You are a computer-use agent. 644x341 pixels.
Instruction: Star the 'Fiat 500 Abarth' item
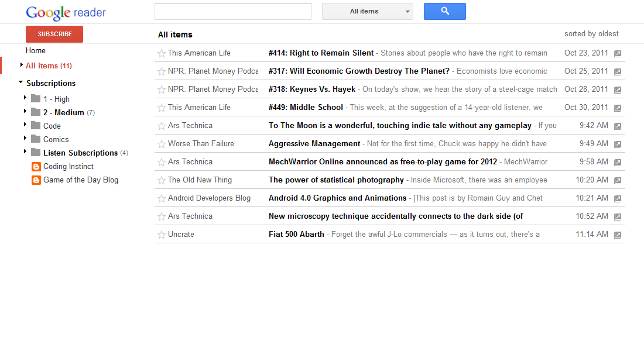tap(162, 235)
